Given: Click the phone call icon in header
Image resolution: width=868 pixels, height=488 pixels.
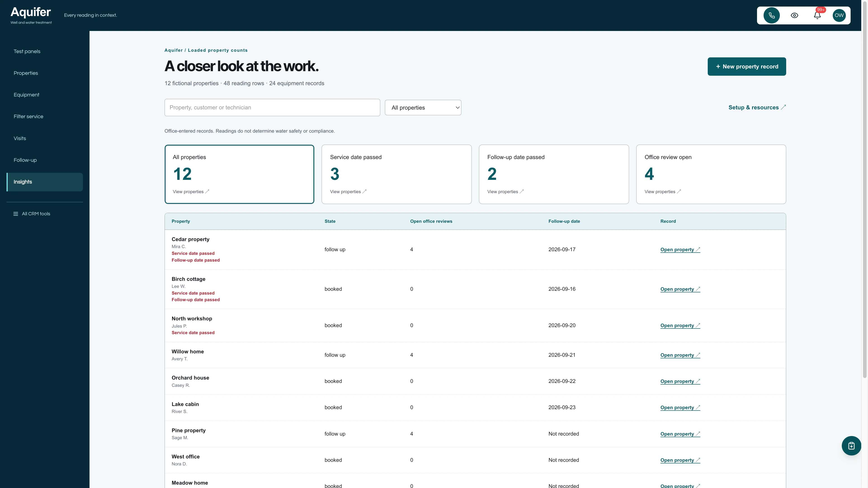Looking at the screenshot, I should [771, 15].
